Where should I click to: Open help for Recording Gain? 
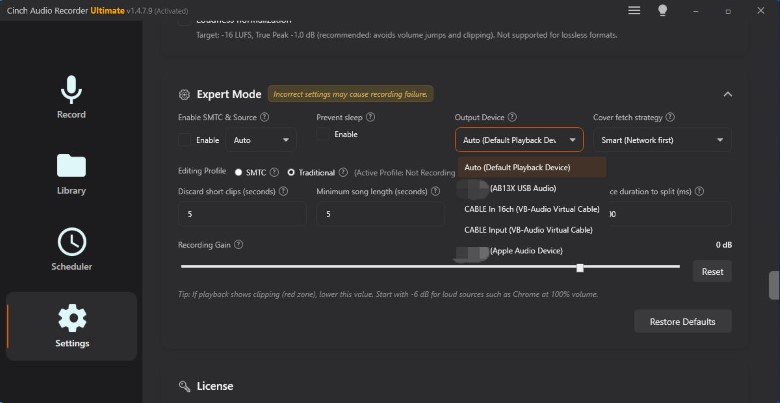(238, 245)
